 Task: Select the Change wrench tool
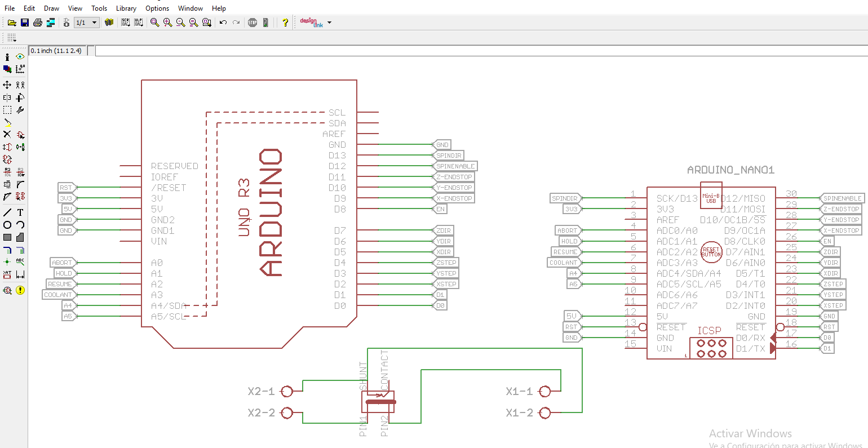pyautogui.click(x=20, y=110)
